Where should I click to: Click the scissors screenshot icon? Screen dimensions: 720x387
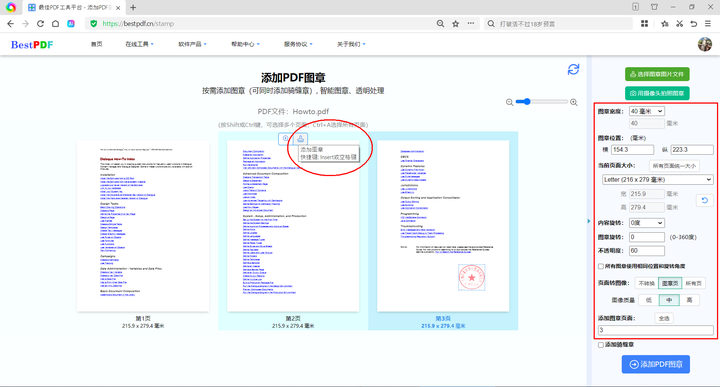tap(679, 23)
